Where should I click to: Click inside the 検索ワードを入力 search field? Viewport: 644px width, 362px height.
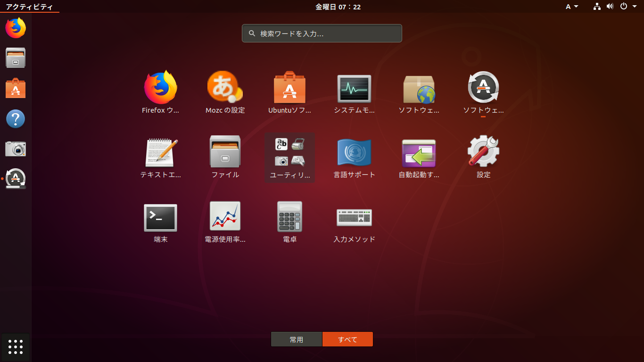tap(322, 33)
